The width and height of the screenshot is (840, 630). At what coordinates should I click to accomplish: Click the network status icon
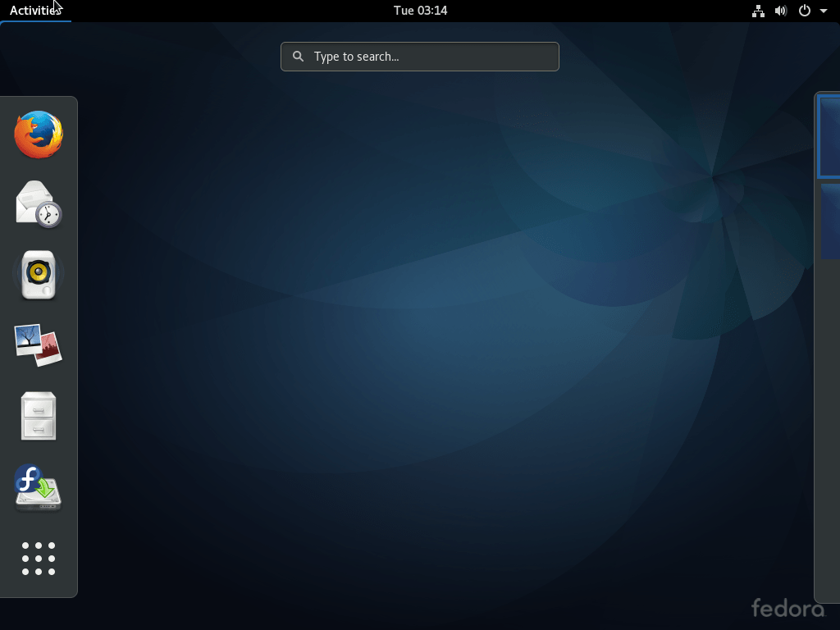tap(758, 11)
